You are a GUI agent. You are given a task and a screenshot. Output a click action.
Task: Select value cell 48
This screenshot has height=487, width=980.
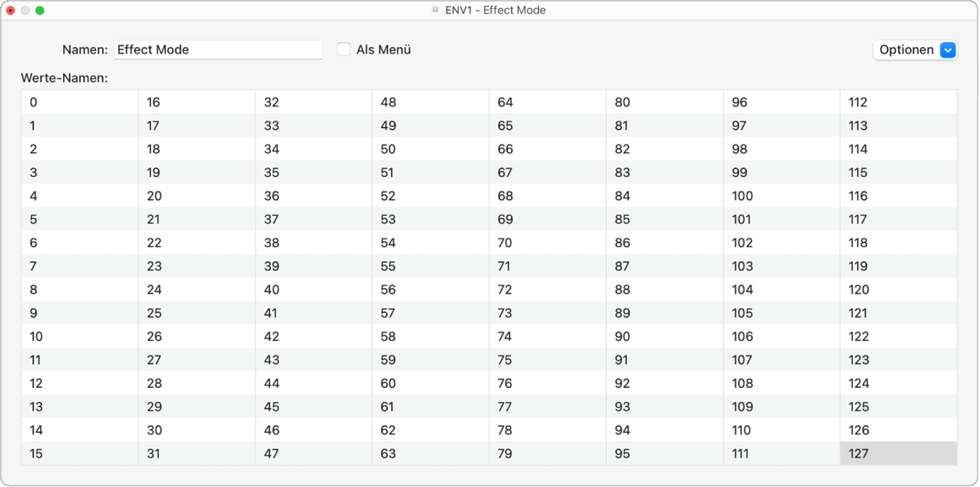pos(430,102)
